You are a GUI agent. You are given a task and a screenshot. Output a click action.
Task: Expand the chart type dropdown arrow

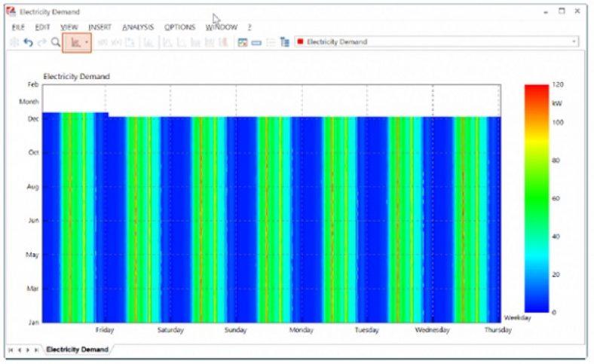point(87,43)
